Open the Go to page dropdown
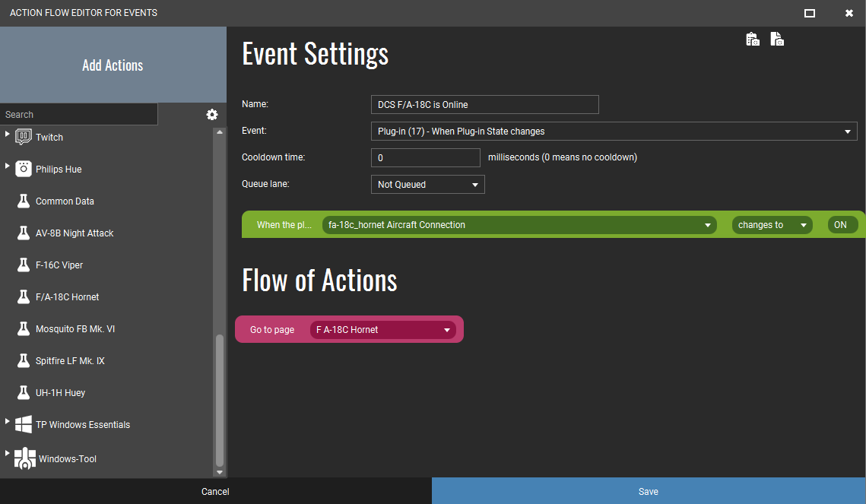 382,330
